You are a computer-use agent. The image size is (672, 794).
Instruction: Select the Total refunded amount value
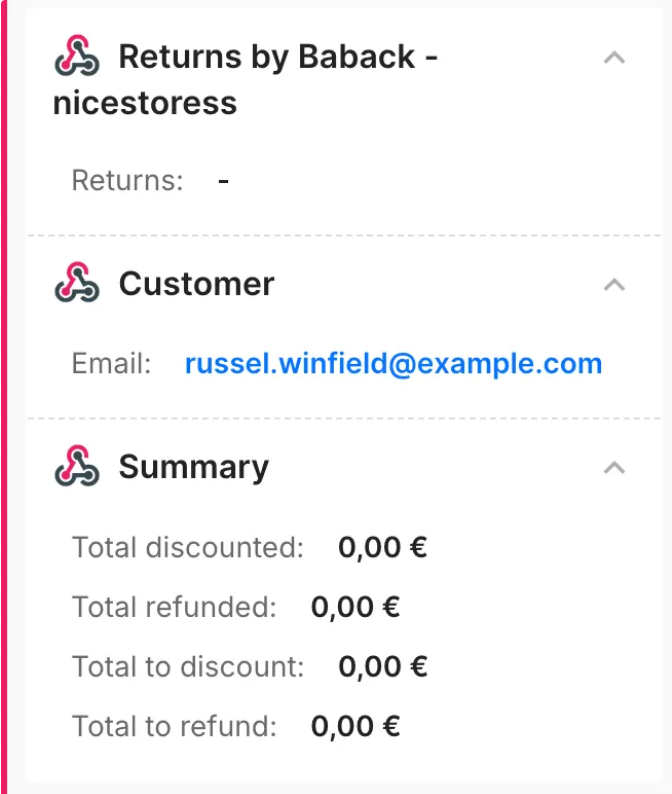coord(355,607)
